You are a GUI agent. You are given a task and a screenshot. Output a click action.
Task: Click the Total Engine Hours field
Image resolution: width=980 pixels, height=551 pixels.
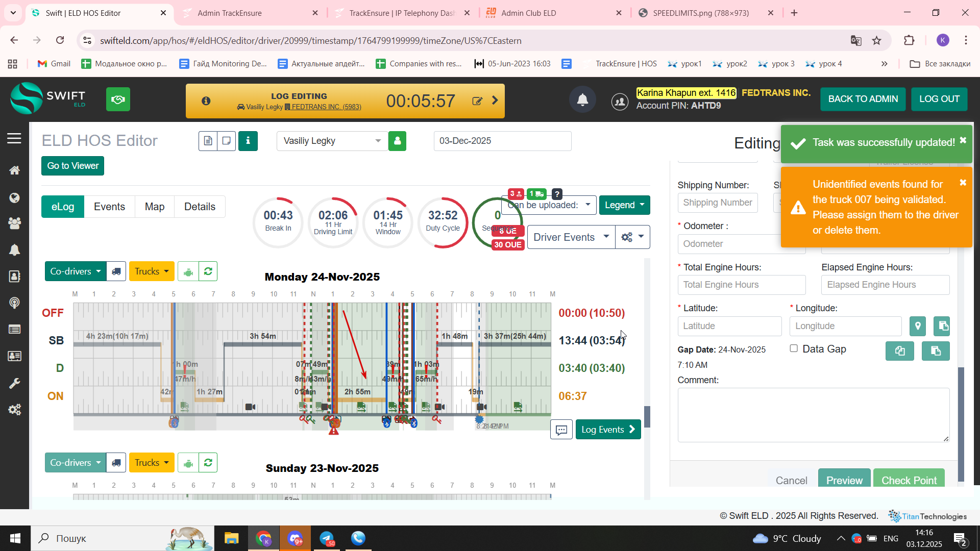click(x=741, y=285)
